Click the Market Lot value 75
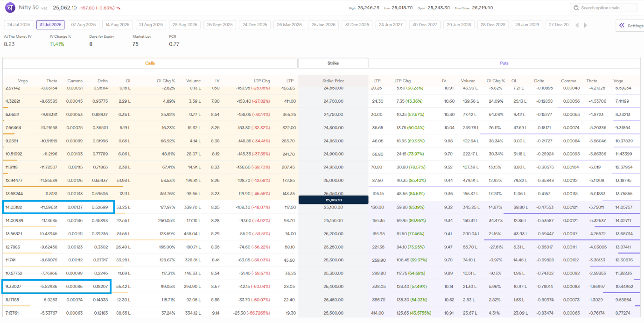The height and width of the screenshot is (323, 644). click(x=135, y=44)
